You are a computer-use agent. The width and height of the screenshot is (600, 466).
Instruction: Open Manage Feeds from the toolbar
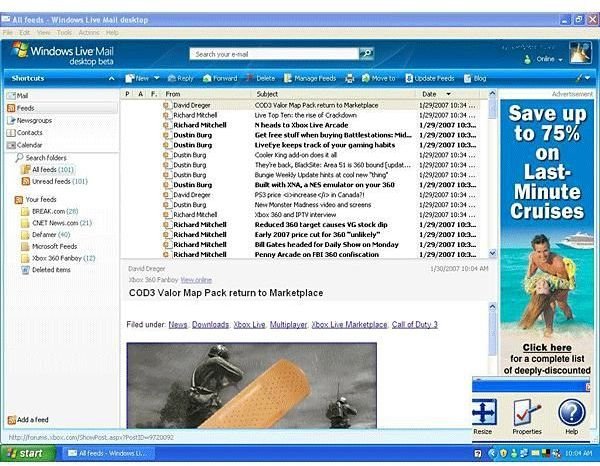click(310, 78)
